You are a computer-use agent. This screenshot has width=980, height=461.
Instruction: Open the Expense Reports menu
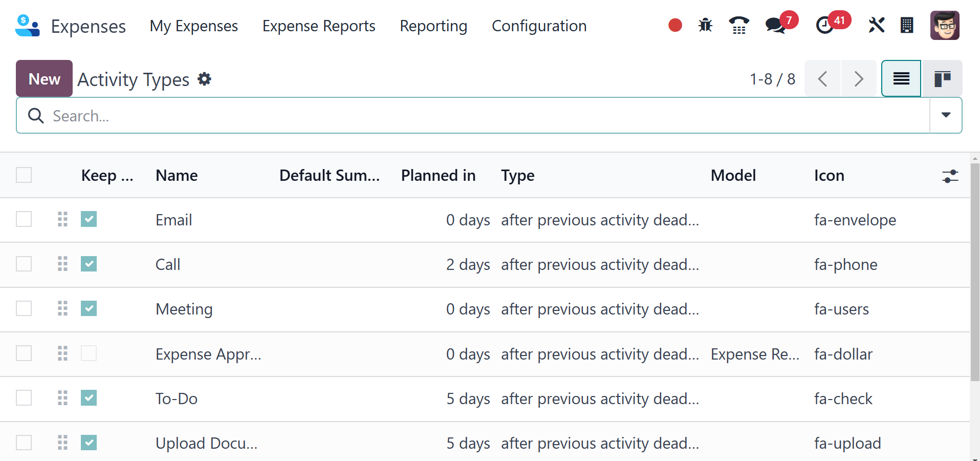point(319,26)
